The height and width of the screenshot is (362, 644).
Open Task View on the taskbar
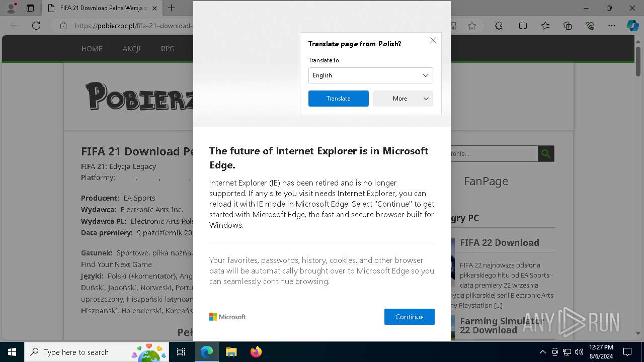tap(181, 352)
